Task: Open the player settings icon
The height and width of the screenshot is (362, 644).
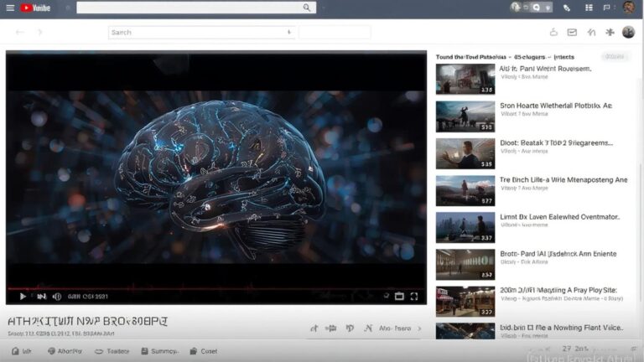Action: point(386,296)
